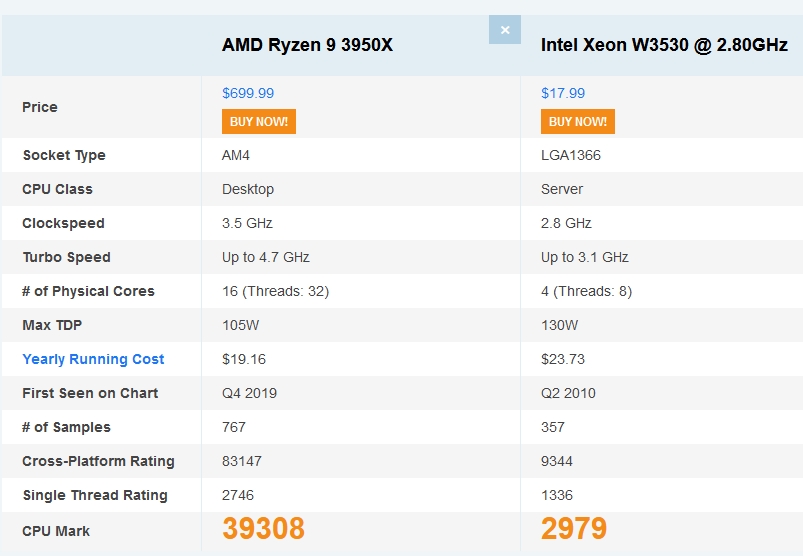Click the Desktop CPU class value
The height and width of the screenshot is (556, 803).
coord(248,189)
